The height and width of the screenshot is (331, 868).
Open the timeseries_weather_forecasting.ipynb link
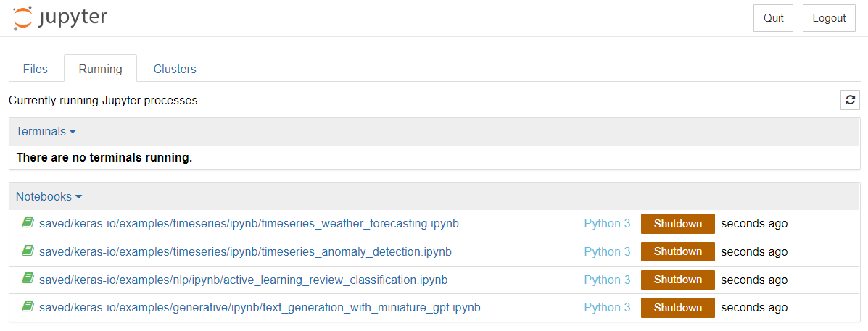pyautogui.click(x=249, y=224)
